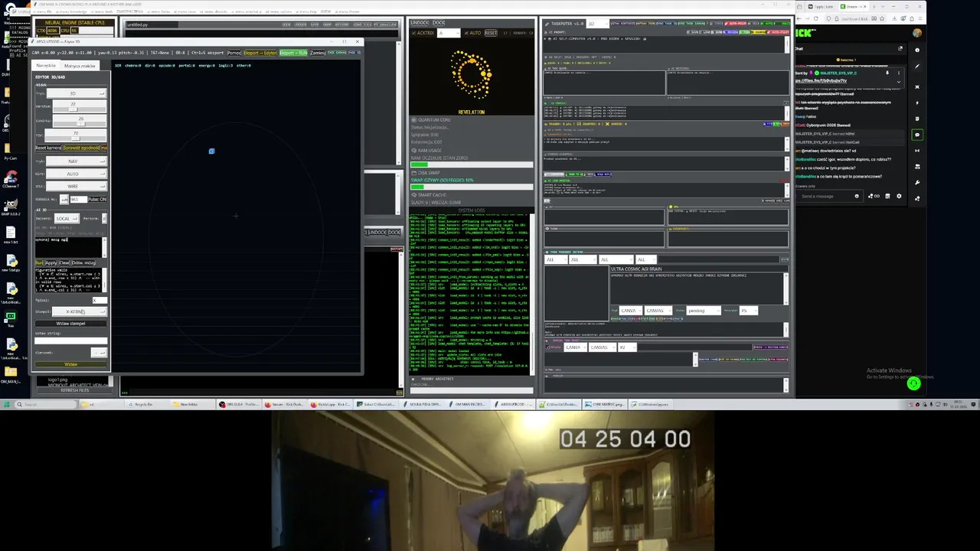Open the pending status dropdown
Screen dimensions: 980x551
pyautogui.click(x=704, y=311)
